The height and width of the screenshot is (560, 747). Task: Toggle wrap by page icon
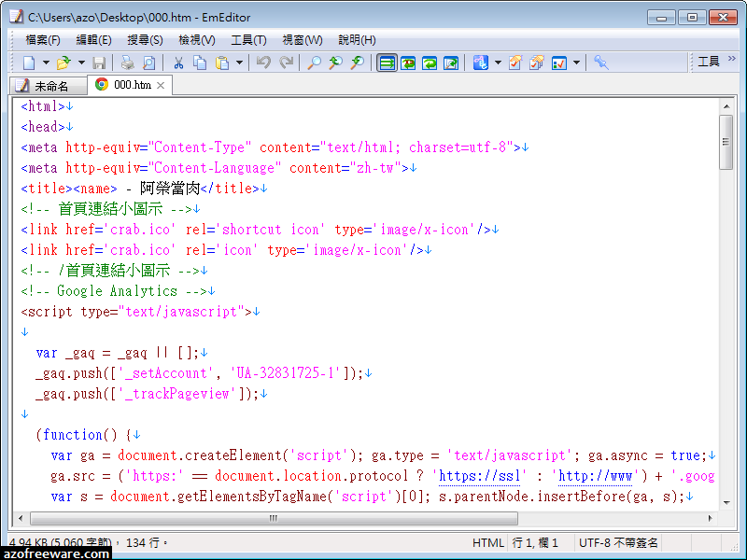(451, 63)
